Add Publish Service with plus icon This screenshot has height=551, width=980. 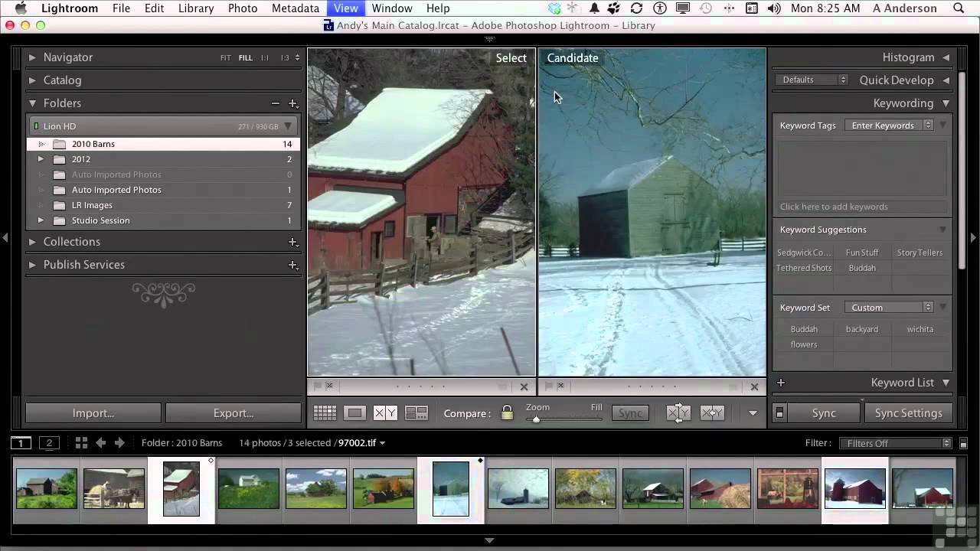292,265
